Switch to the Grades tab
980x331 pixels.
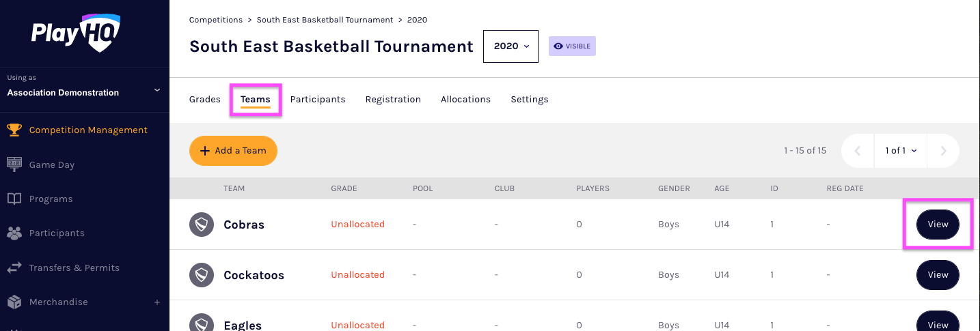click(x=204, y=99)
